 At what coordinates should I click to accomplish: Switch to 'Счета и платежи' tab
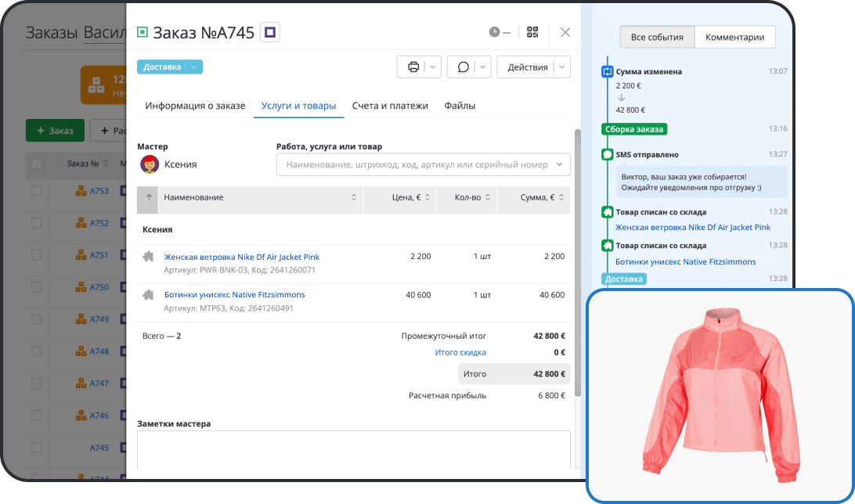(390, 106)
